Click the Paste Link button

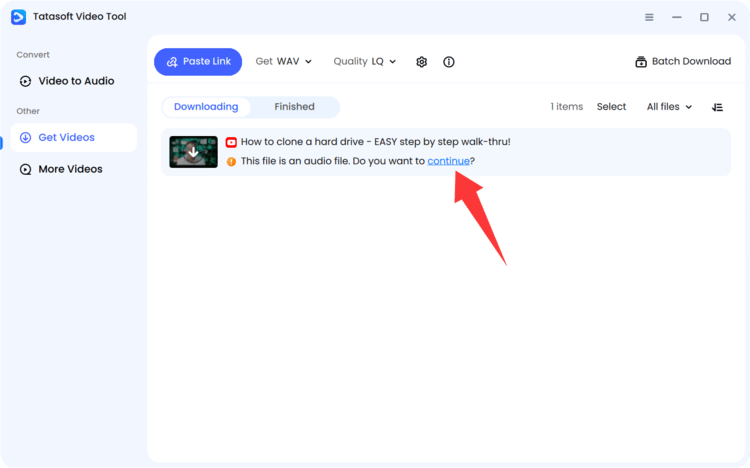tap(198, 62)
